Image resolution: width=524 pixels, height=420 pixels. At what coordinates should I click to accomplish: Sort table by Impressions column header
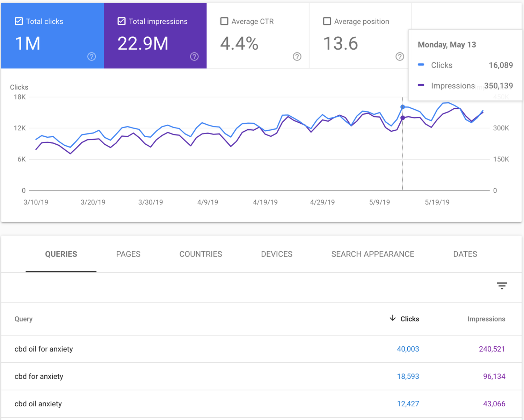click(x=486, y=319)
